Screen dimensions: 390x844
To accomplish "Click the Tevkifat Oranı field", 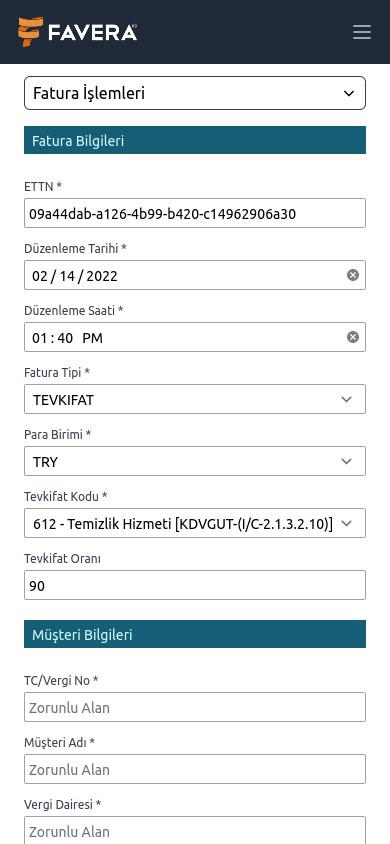I will click(x=195, y=585).
